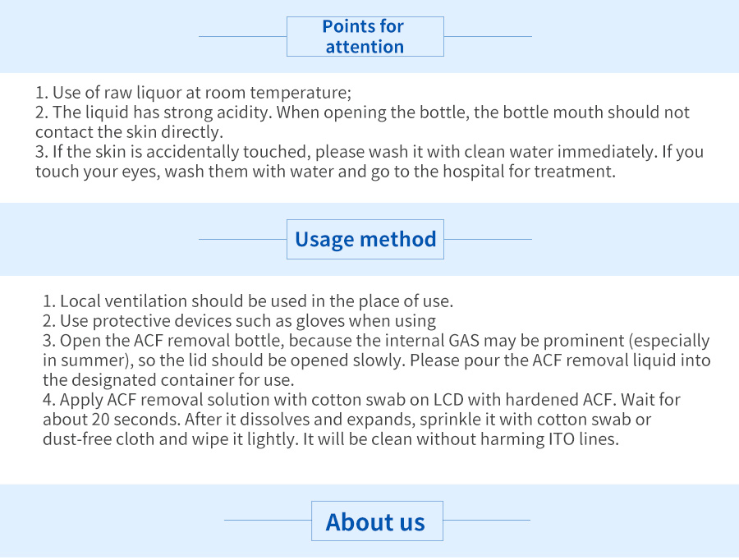
Task: Click the 'Local ventilation should be used' step
Action: point(248,301)
